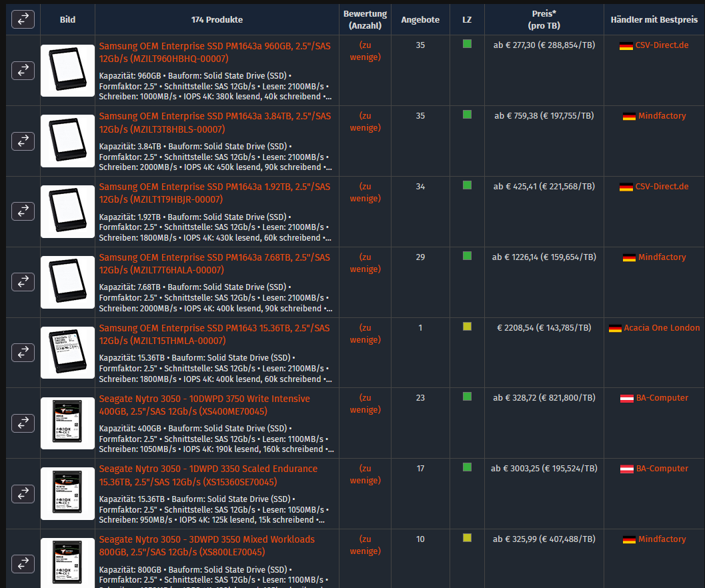Click green availability indicator for Nytro 400GB

pos(467,396)
